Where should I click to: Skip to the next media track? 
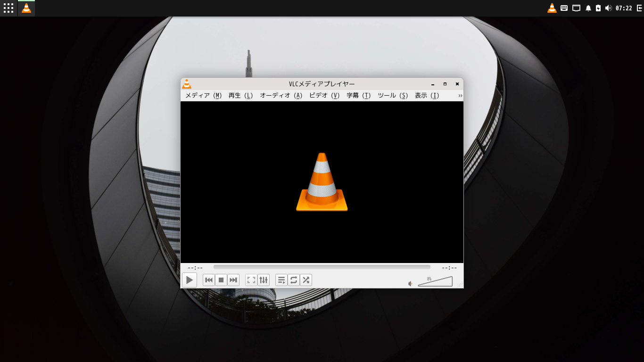233,280
